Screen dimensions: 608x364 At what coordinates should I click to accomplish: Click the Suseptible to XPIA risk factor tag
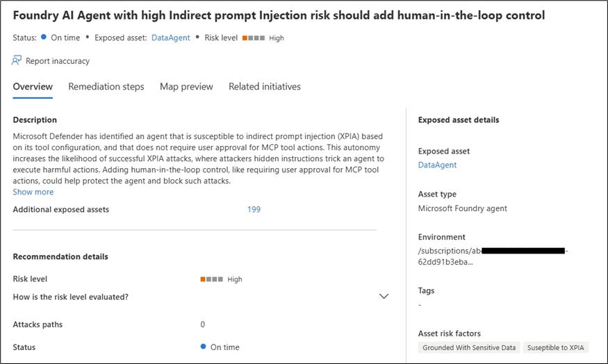coord(555,347)
